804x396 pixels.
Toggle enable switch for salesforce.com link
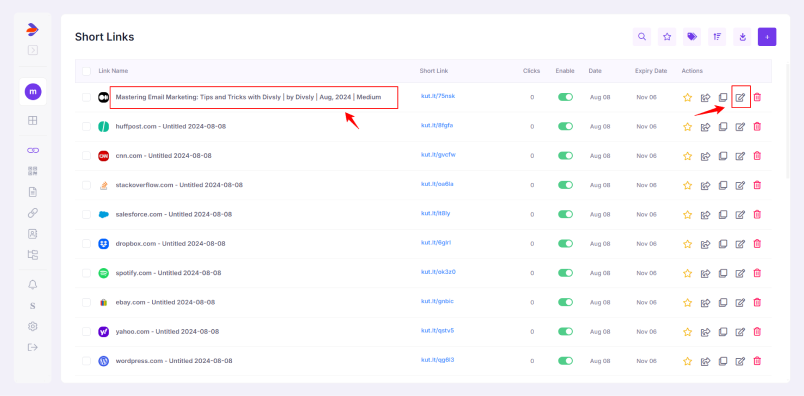[565, 214]
